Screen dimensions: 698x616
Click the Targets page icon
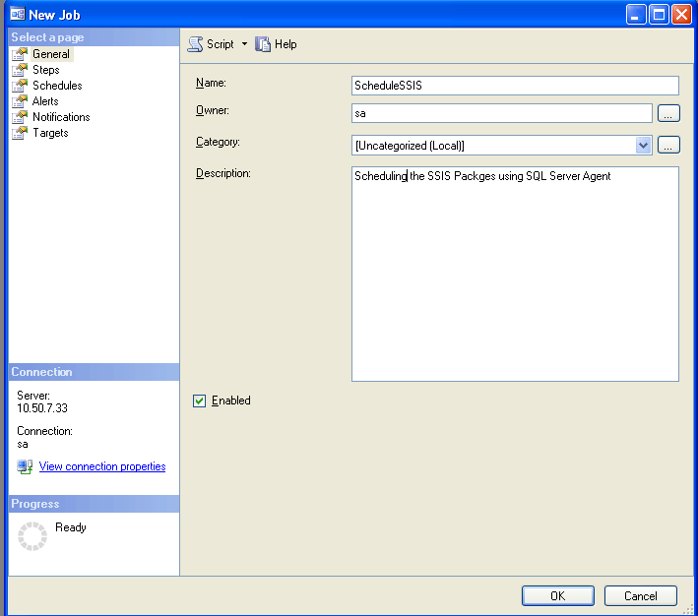(19, 133)
